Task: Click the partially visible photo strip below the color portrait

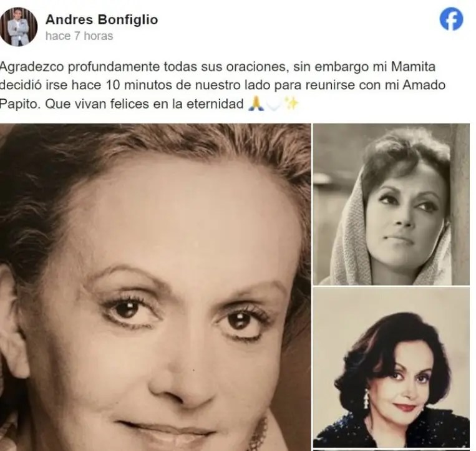Action: [391, 450]
